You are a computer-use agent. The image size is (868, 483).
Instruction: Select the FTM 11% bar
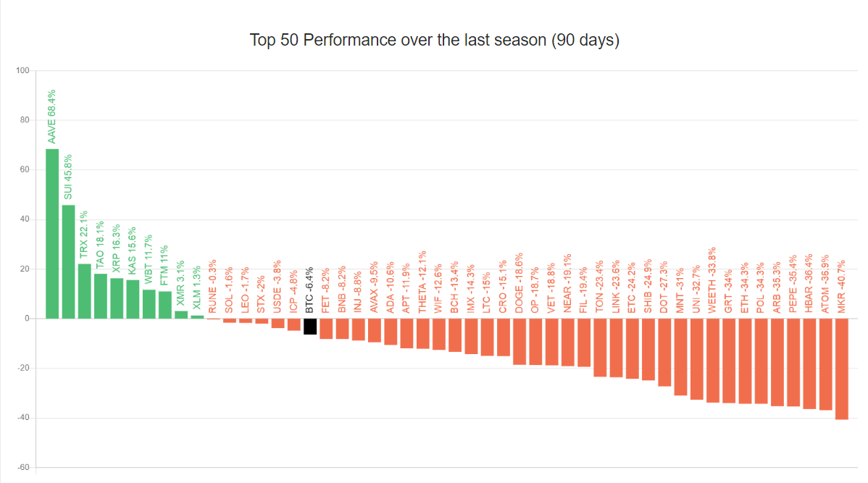pos(165,305)
